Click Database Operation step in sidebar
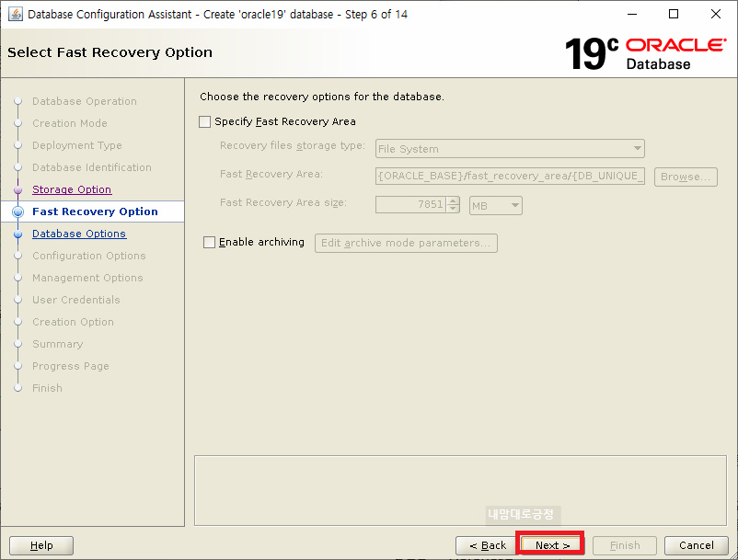Viewport: 738px width, 560px height. coord(85,101)
